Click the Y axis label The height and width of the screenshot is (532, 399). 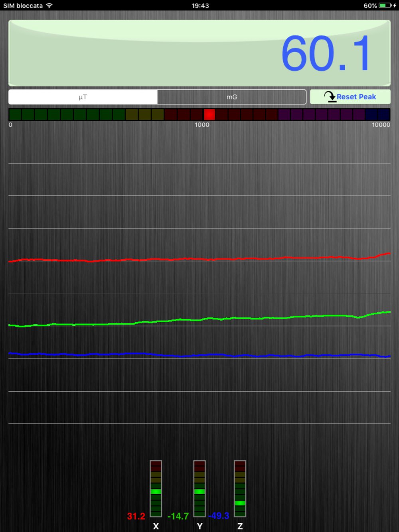(x=199, y=526)
